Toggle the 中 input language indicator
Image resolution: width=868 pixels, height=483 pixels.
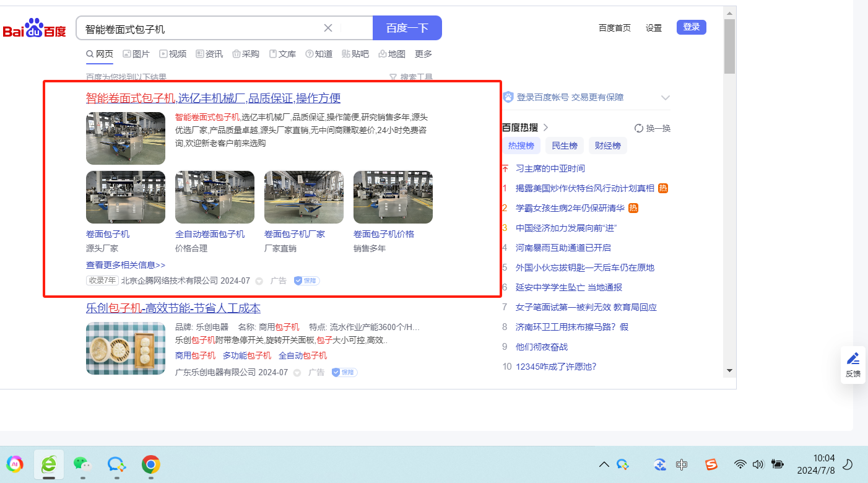click(x=682, y=464)
